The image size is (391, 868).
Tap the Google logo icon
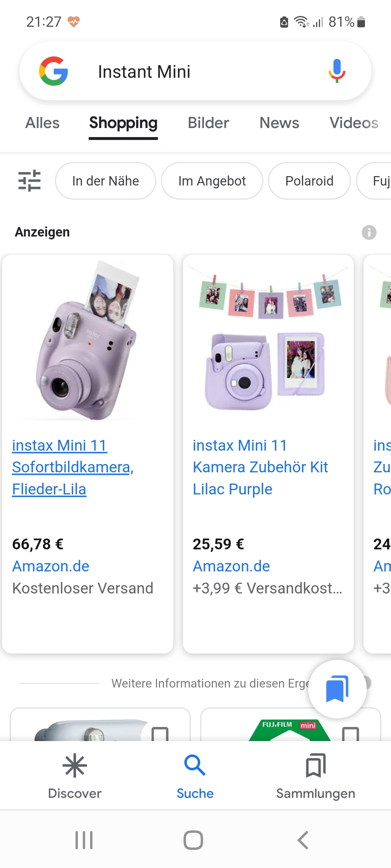tap(54, 71)
